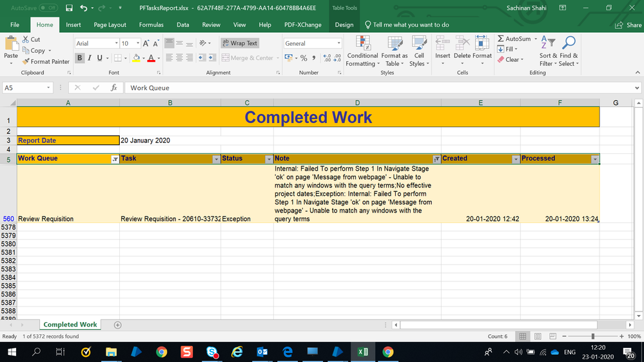Apply Bold formatting to the cell
644x362 pixels.
(x=81, y=58)
